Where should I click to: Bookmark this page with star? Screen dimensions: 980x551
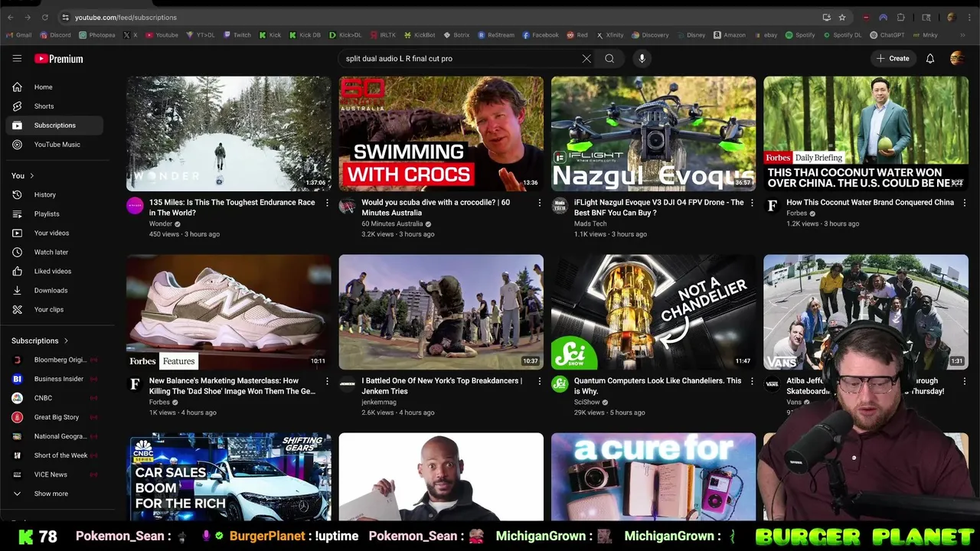842,17
